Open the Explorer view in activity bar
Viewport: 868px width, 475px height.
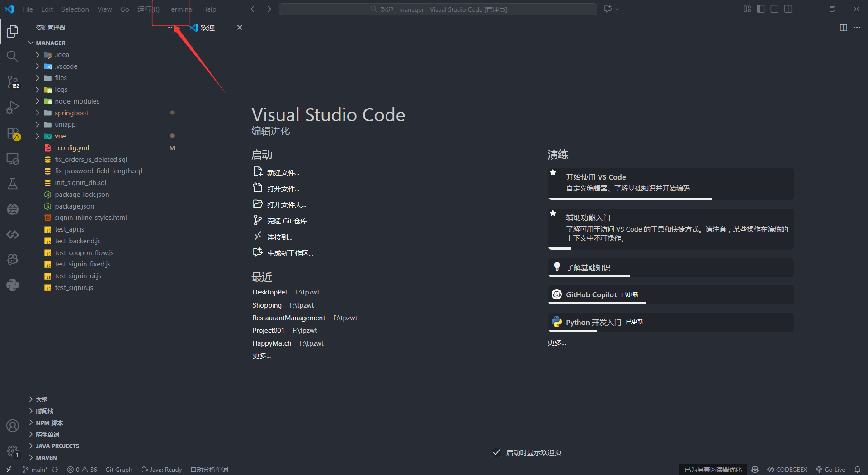(13, 31)
